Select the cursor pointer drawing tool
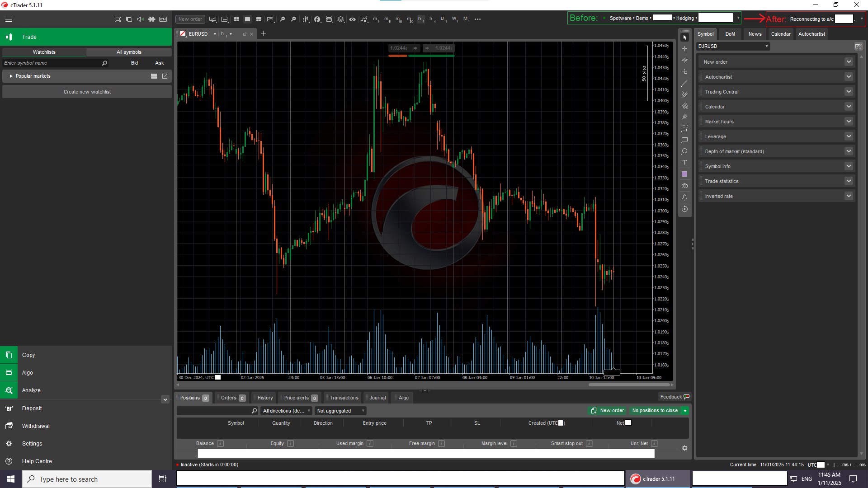 coord(684,38)
